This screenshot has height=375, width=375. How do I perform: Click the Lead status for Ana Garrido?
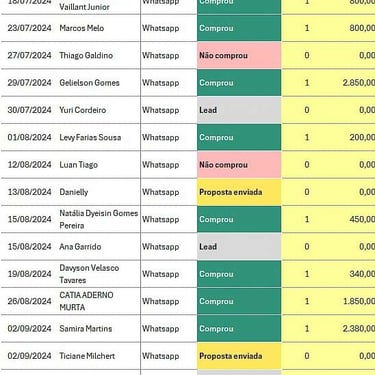pos(239,247)
